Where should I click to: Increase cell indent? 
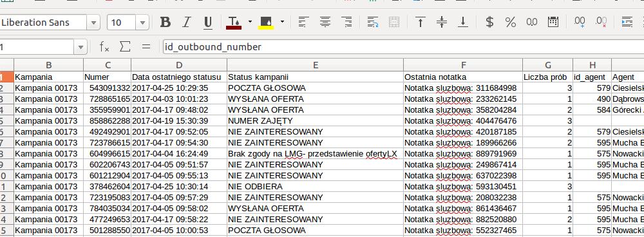point(627,22)
